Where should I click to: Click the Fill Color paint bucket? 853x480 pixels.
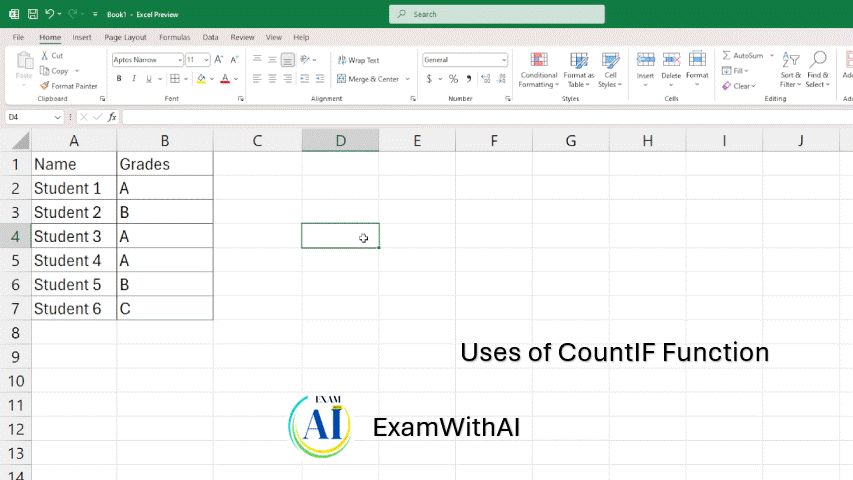click(x=201, y=79)
